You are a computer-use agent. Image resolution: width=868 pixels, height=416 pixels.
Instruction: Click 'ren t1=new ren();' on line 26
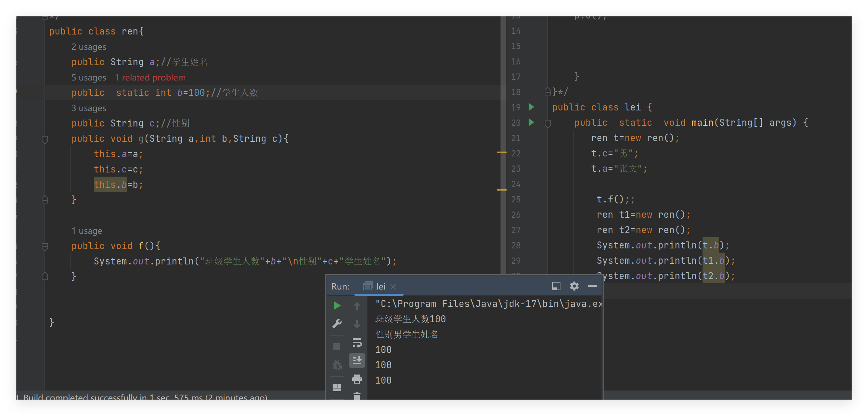click(644, 215)
